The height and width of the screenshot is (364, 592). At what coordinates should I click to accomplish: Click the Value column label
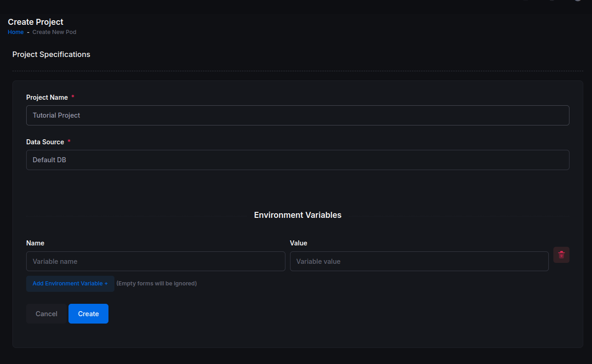tap(298, 243)
